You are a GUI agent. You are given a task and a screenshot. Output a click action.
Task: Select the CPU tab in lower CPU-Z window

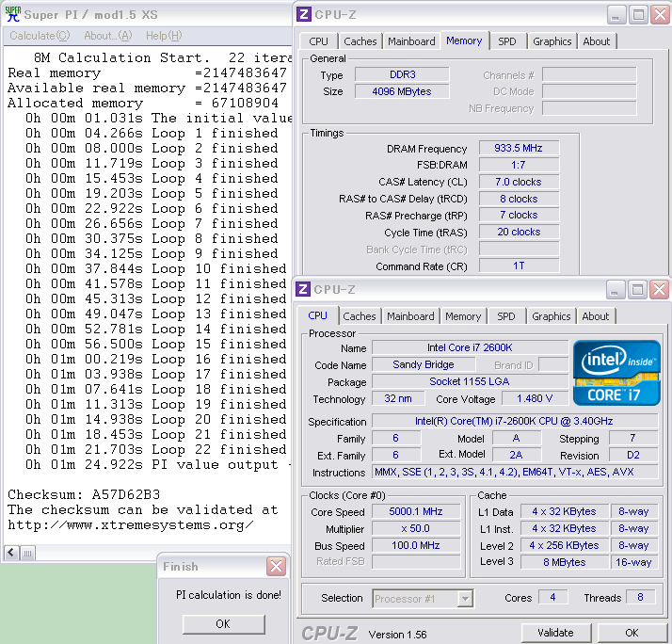point(317,315)
